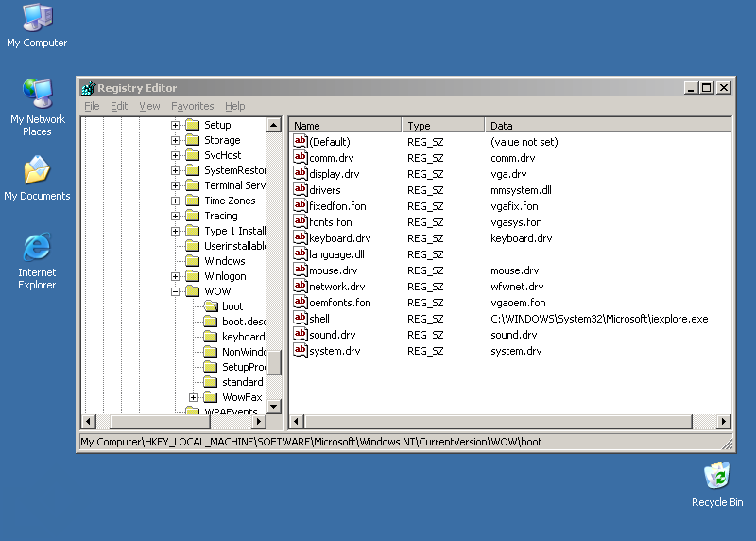The height and width of the screenshot is (541, 756).
Task: Click the ab icon of sound.drv value
Action: click(x=301, y=335)
